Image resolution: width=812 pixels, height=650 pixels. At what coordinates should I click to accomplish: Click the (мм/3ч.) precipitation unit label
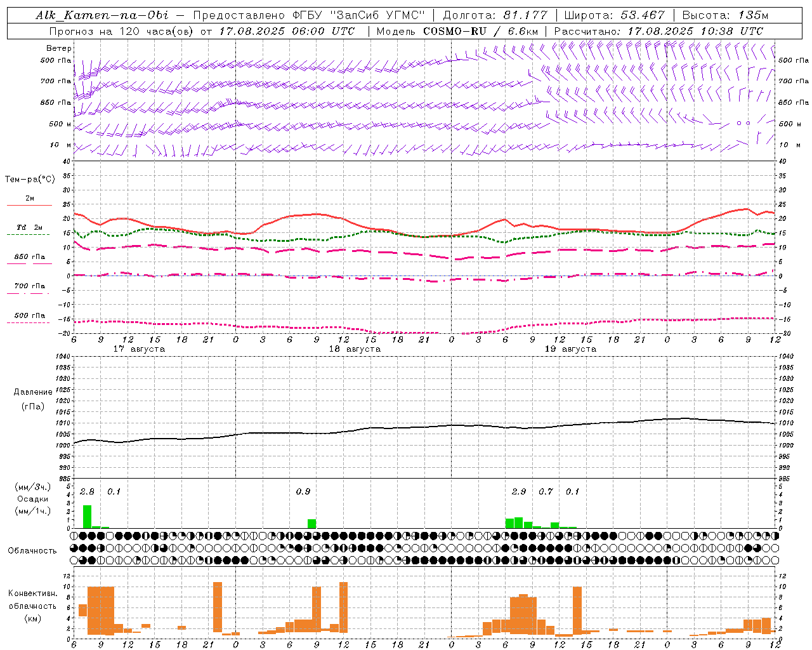click(33, 487)
